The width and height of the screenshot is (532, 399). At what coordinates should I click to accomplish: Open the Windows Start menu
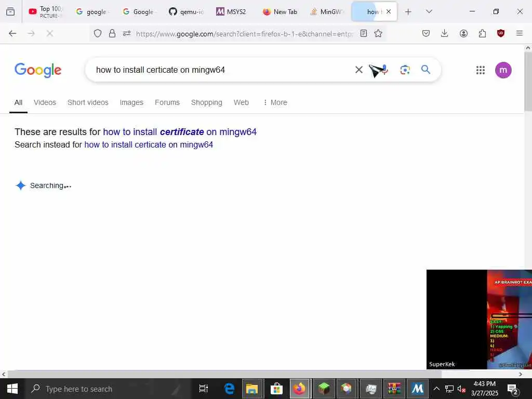(x=12, y=389)
